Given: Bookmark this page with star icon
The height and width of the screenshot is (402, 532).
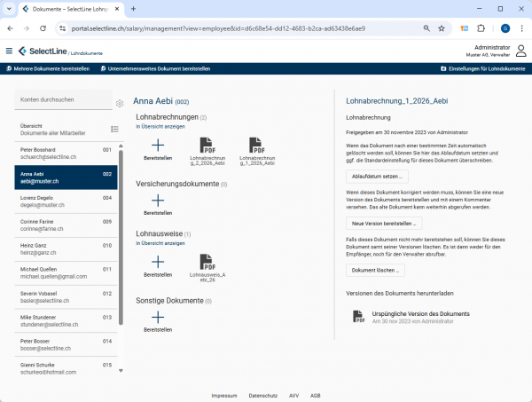Looking at the screenshot, I should click(442, 28).
